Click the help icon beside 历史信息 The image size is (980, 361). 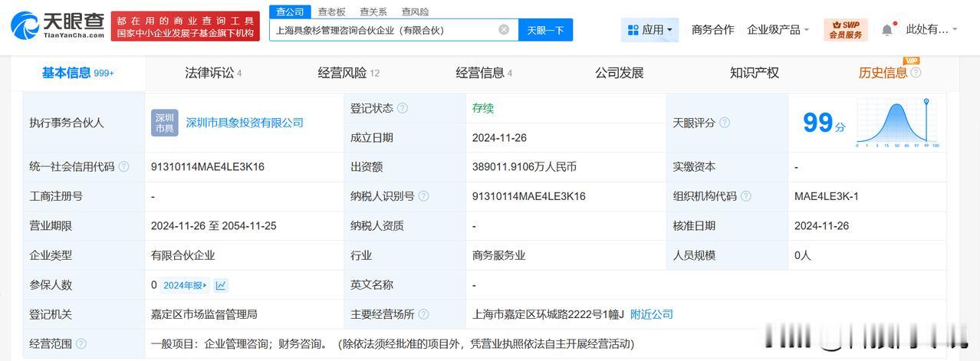point(916,73)
